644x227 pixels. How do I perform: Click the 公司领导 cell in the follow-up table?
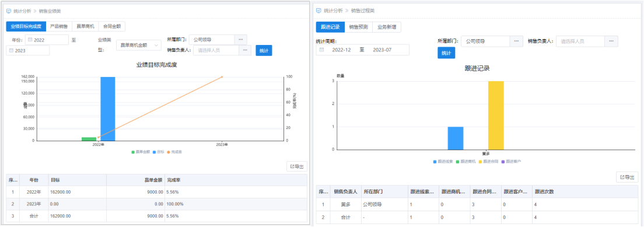[384, 204]
